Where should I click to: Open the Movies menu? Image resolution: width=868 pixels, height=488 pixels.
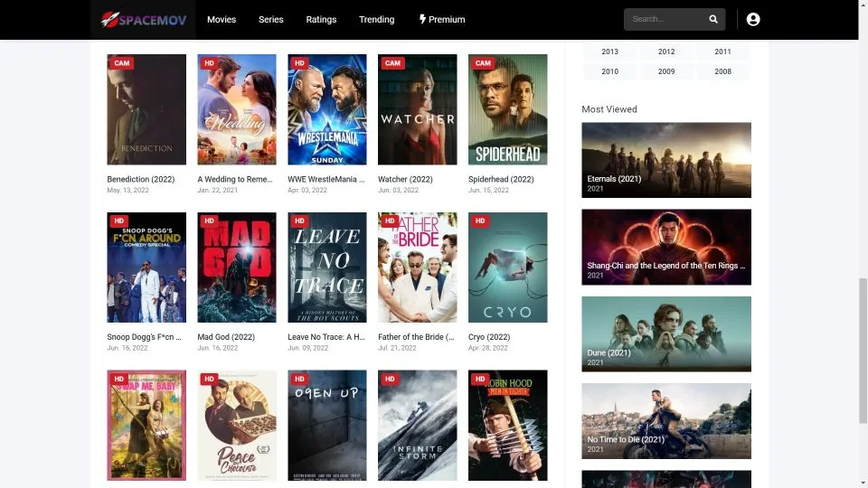pyautogui.click(x=222, y=19)
